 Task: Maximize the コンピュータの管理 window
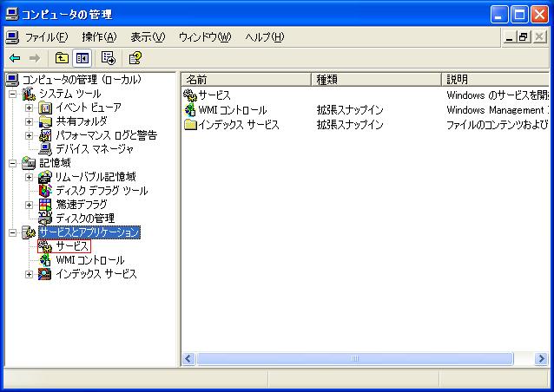click(520, 15)
